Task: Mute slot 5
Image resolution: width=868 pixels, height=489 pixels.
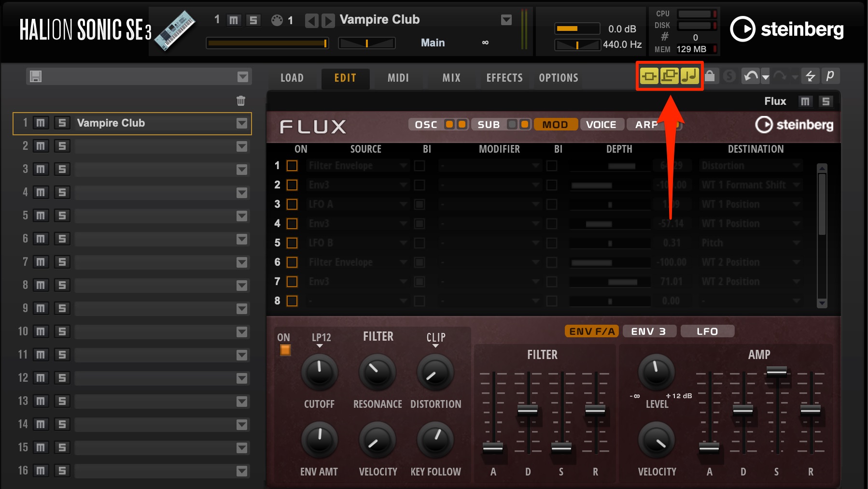Action: pyautogui.click(x=41, y=216)
